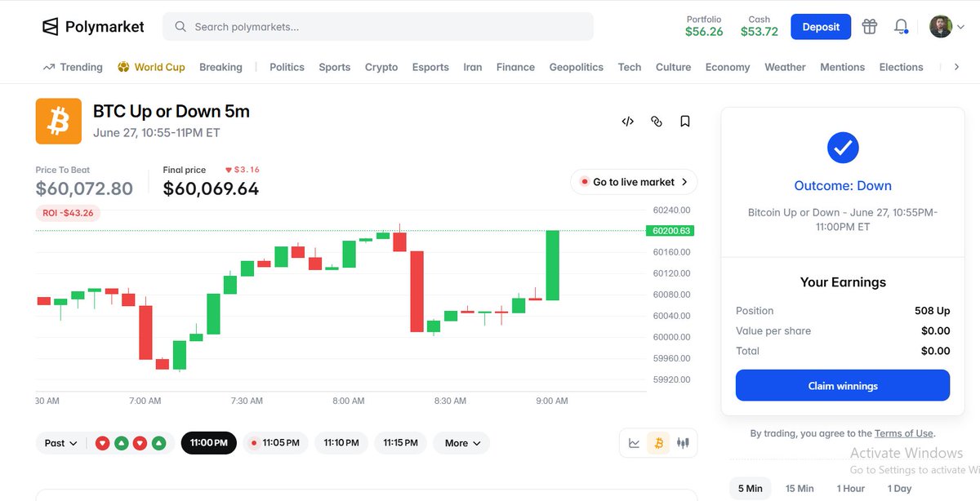Open the Politics category

click(x=287, y=67)
